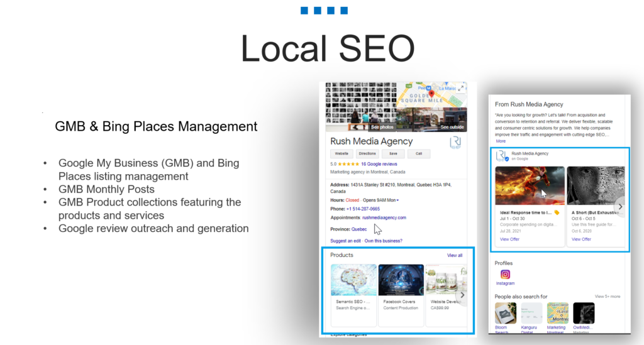Click the Call button
The height and width of the screenshot is (345, 644).
coord(418,153)
